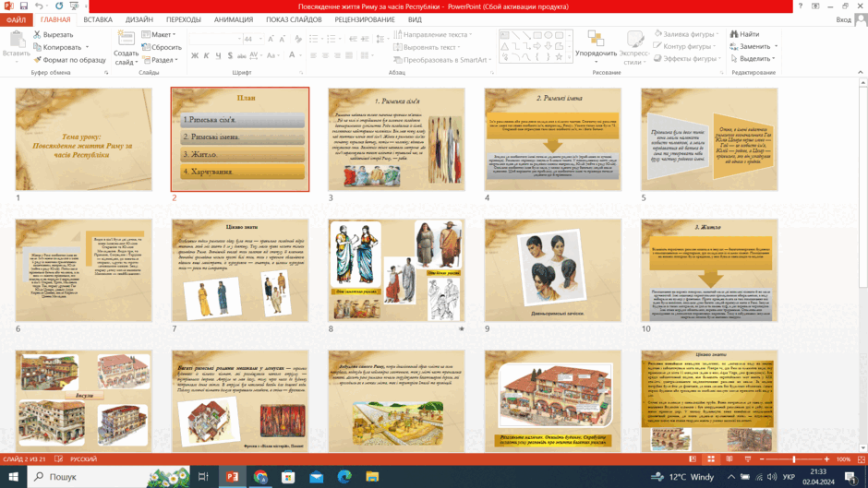
Task: Open the Копировать dropdown arrow
Action: 87,47
